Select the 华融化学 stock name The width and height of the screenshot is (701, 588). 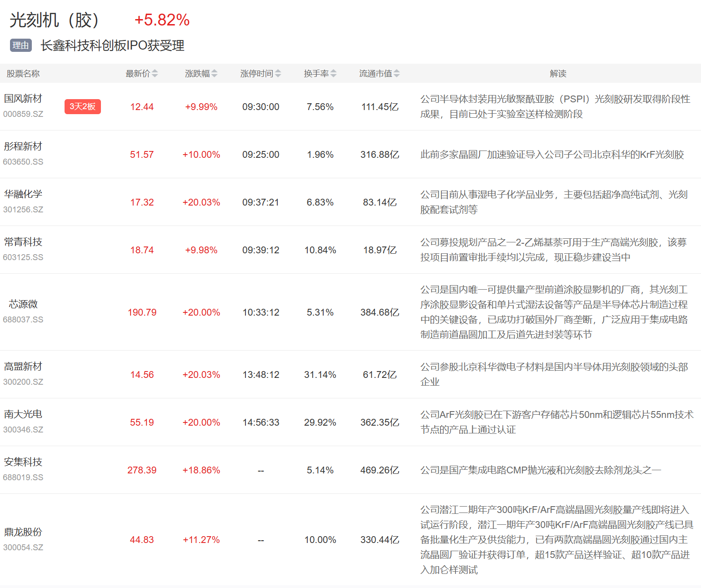23,194
